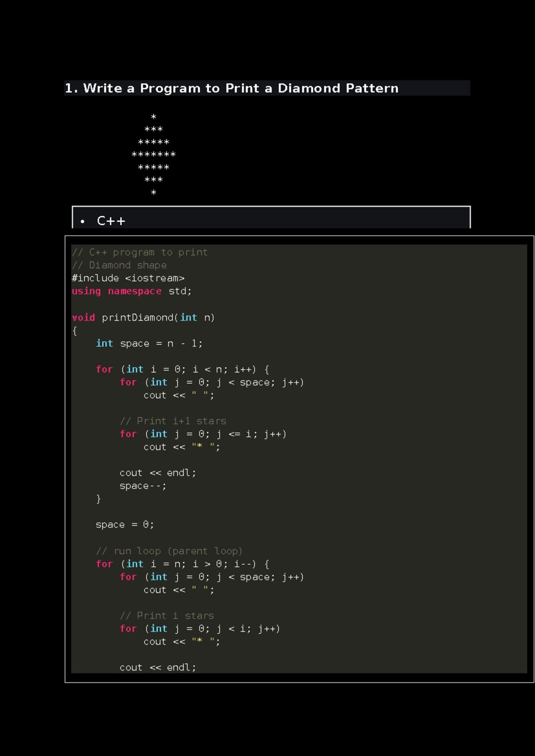Click the printDiamond function name
The width and height of the screenshot is (535, 756).
click(137, 317)
